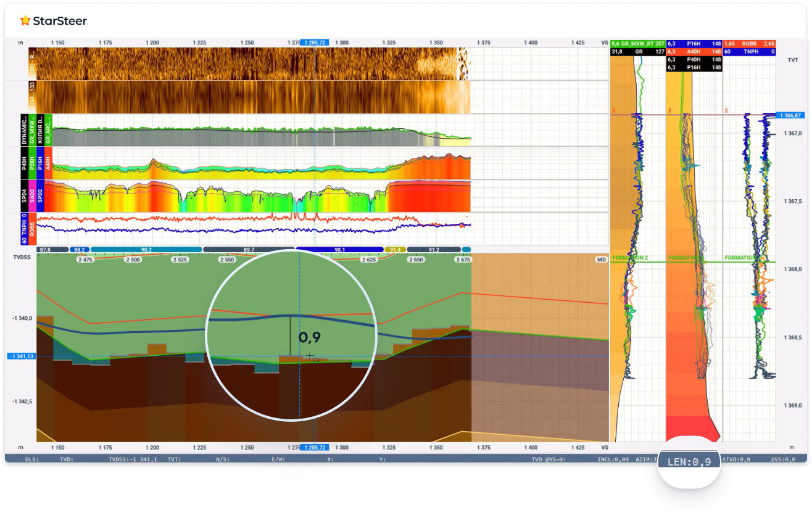Select the 89,7 inclination segment bar
The image size is (812, 518).
pos(249,250)
